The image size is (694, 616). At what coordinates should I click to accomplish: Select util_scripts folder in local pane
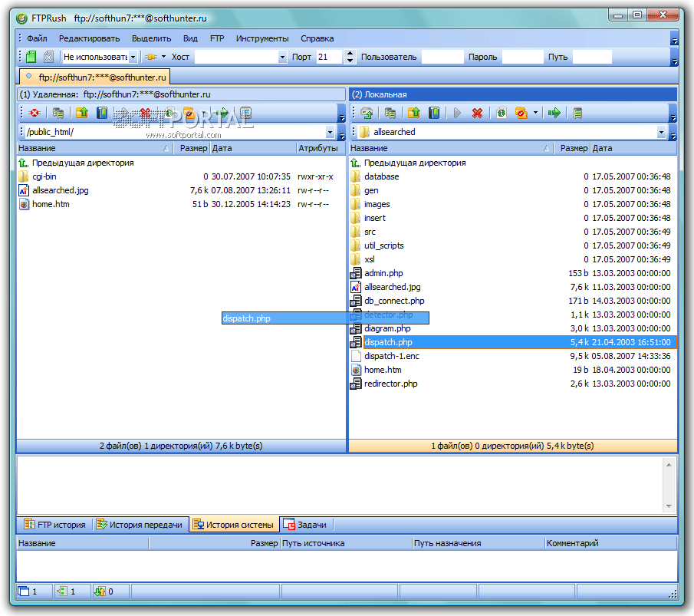click(x=383, y=245)
